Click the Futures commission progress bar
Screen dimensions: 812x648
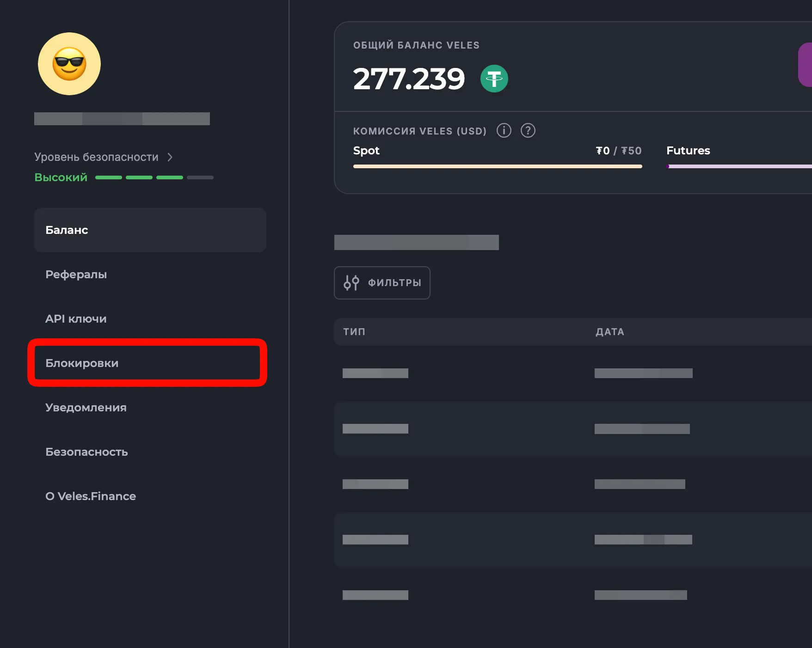[739, 166]
